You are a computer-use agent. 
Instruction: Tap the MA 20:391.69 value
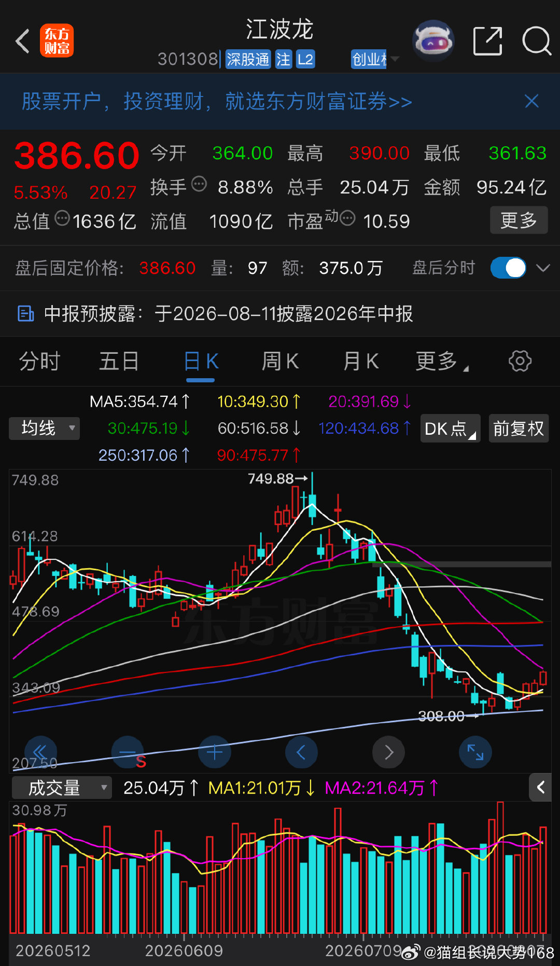pos(370,402)
